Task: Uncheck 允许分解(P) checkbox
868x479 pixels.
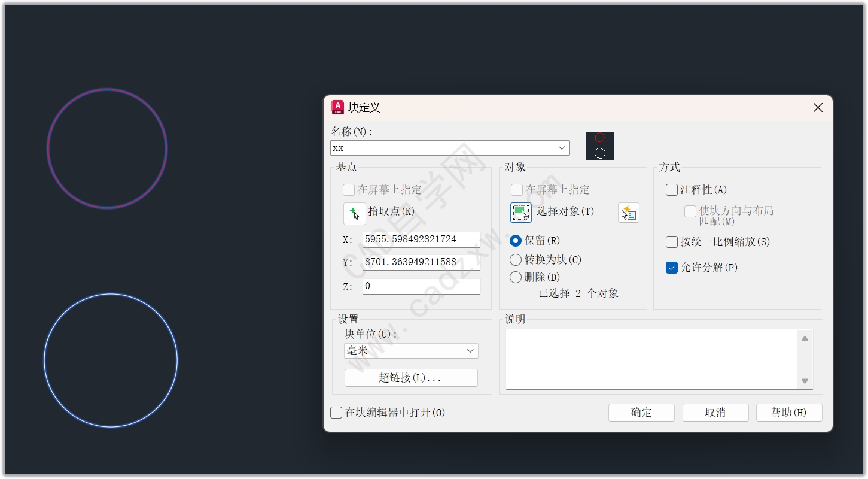Action: coord(672,268)
